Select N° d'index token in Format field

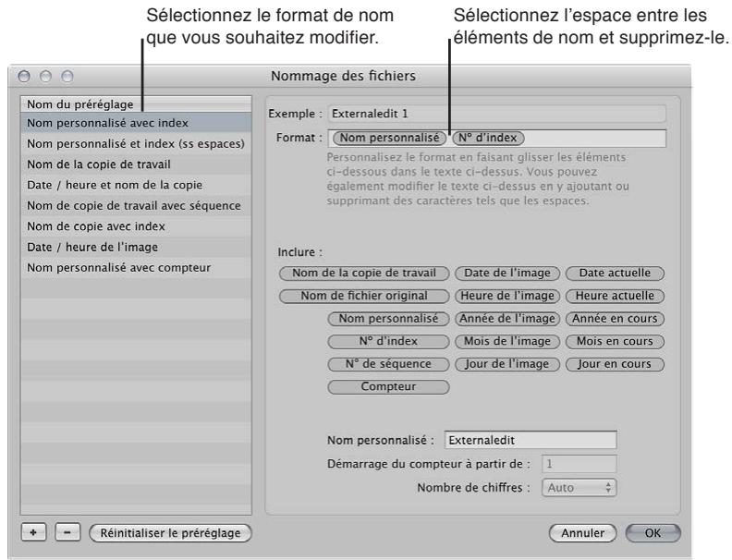pos(488,138)
